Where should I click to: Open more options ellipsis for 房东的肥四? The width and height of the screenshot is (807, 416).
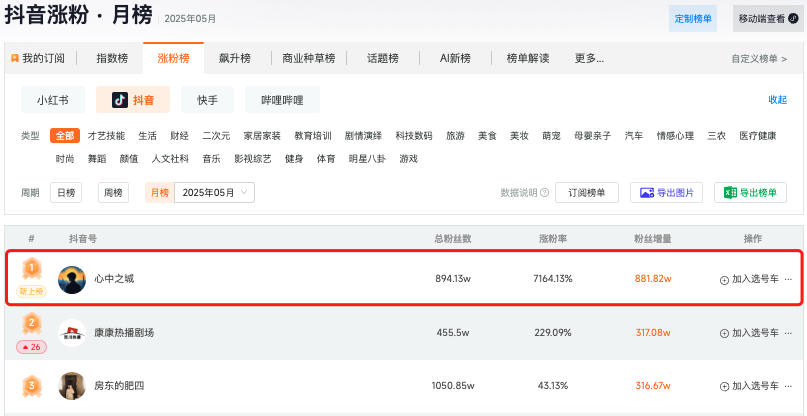pyautogui.click(x=788, y=386)
